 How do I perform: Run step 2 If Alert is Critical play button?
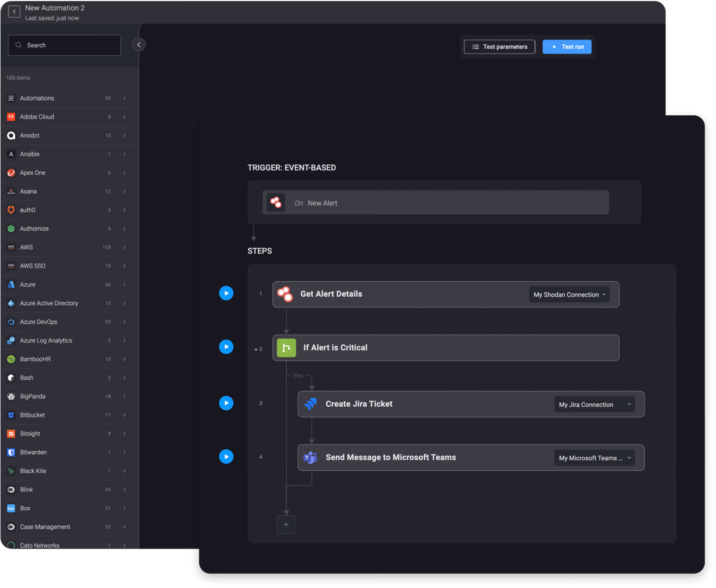pos(226,347)
